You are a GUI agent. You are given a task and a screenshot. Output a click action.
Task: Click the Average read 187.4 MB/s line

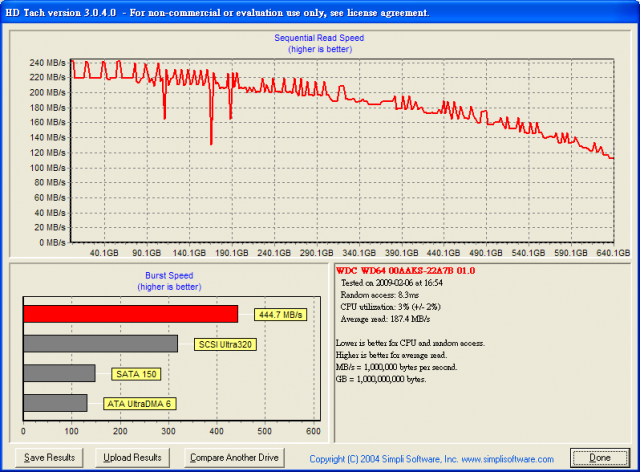coord(385,319)
